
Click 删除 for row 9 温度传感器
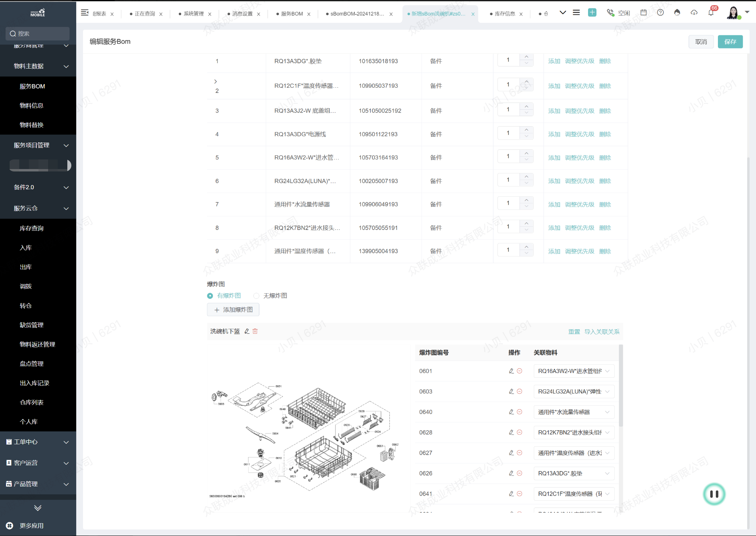click(605, 252)
